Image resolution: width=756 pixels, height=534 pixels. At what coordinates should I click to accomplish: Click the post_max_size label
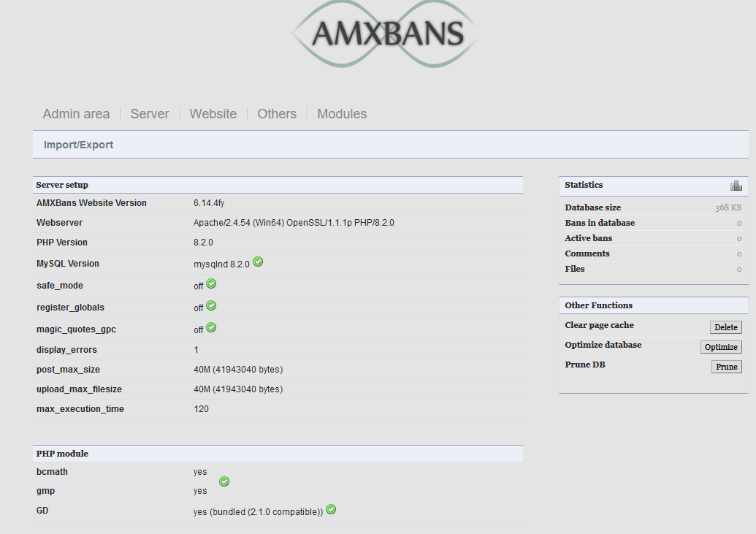(68, 370)
